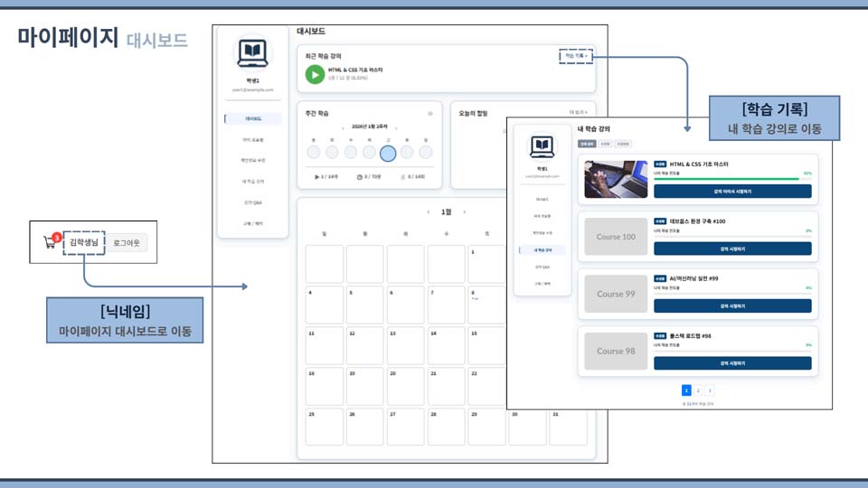
Task: Click the shopping cart icon with badge
Action: pyautogui.click(x=51, y=242)
